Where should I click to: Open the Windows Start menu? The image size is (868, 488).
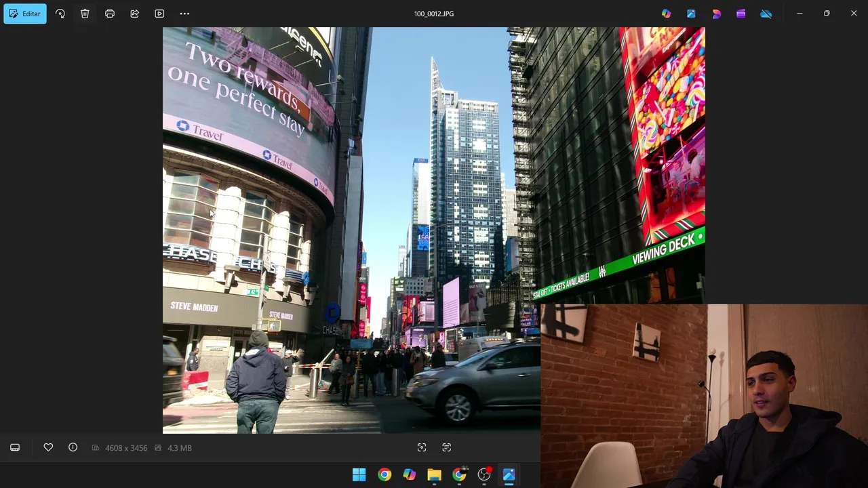pyautogui.click(x=359, y=474)
